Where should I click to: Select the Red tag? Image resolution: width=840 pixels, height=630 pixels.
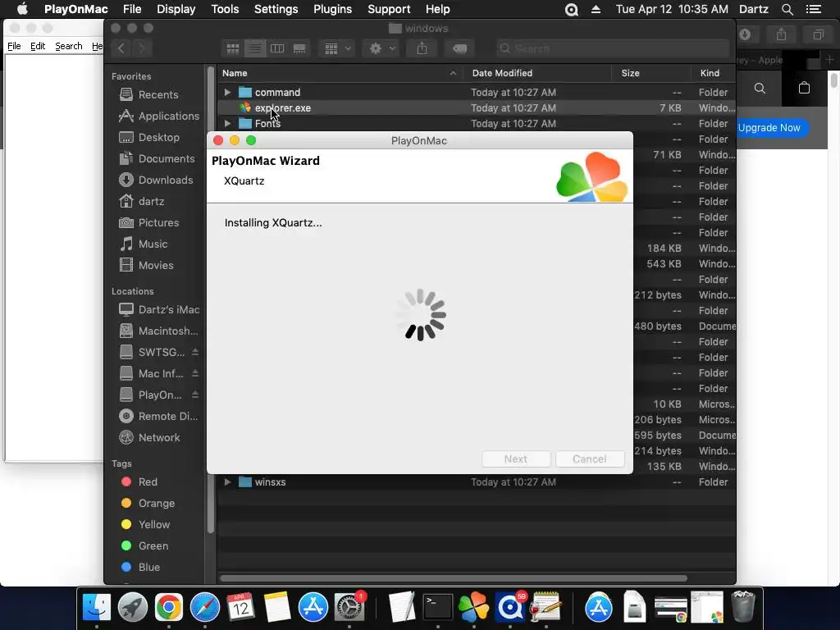[139, 482]
